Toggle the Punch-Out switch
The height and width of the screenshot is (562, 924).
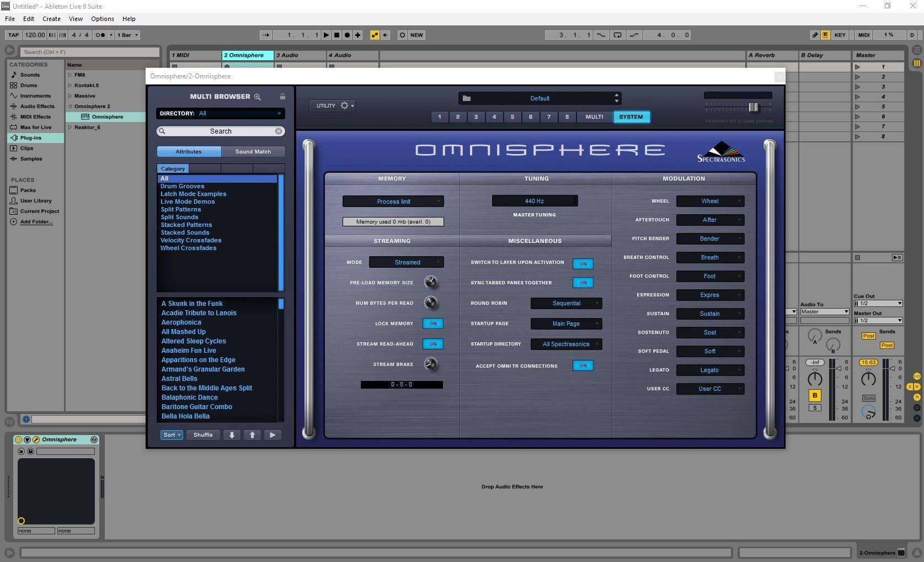coord(634,35)
